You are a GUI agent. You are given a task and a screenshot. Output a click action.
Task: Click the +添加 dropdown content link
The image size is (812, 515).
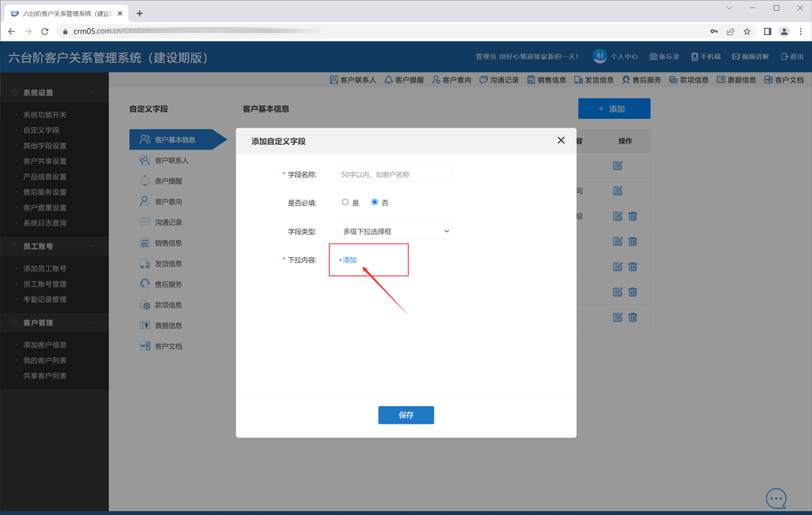(x=348, y=260)
